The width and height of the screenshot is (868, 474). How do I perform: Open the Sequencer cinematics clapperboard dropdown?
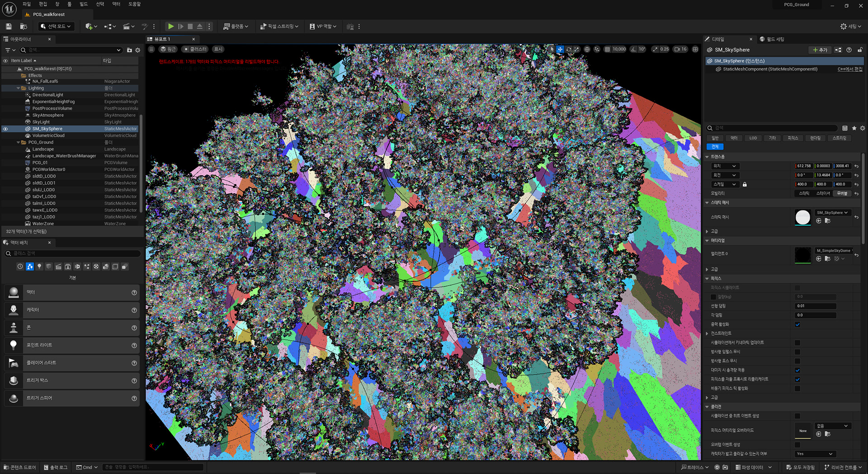coord(129,27)
